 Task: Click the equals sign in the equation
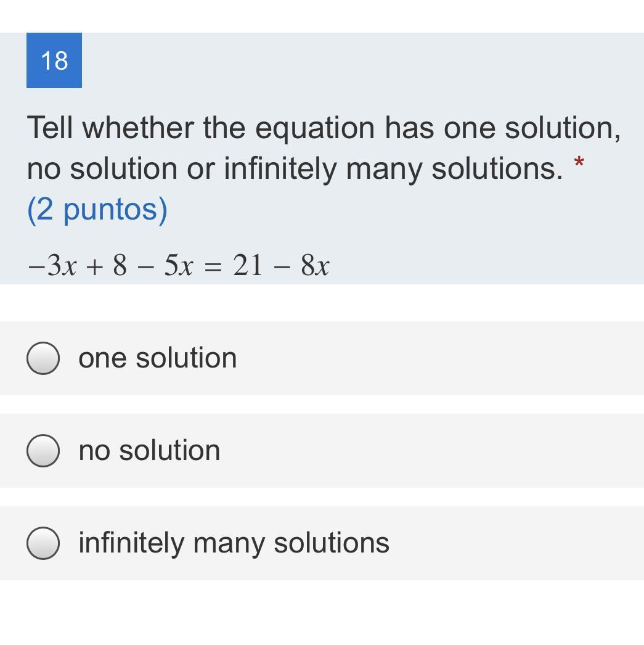pos(213,266)
